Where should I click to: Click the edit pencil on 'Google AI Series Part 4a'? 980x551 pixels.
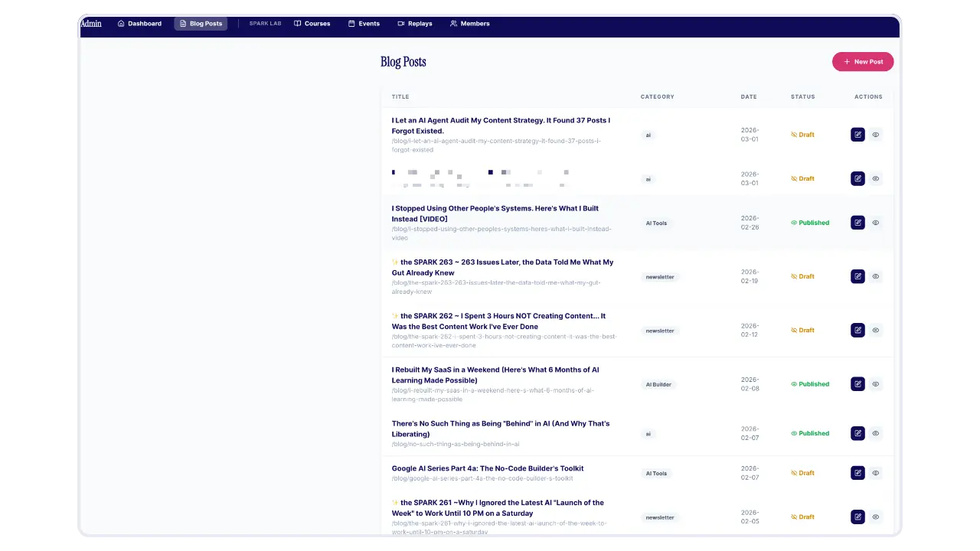pyautogui.click(x=857, y=472)
